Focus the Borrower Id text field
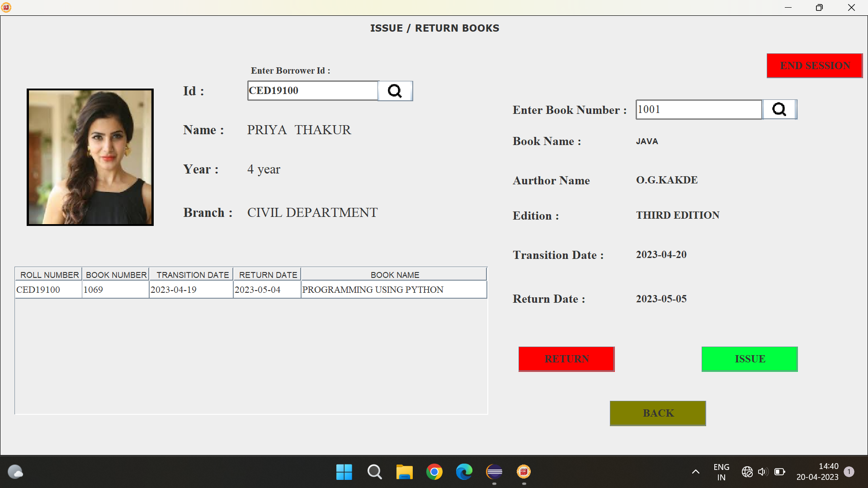Viewport: 868px width, 488px height. [x=312, y=91]
